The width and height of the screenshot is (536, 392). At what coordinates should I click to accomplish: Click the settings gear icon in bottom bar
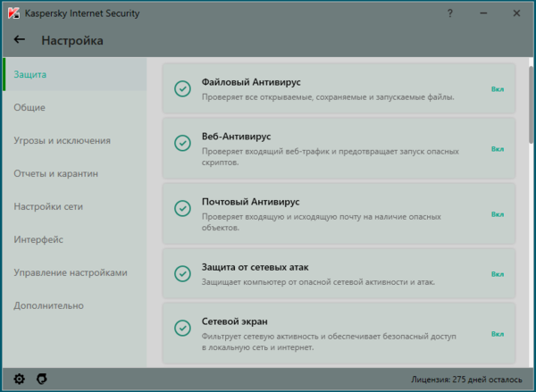(20, 379)
